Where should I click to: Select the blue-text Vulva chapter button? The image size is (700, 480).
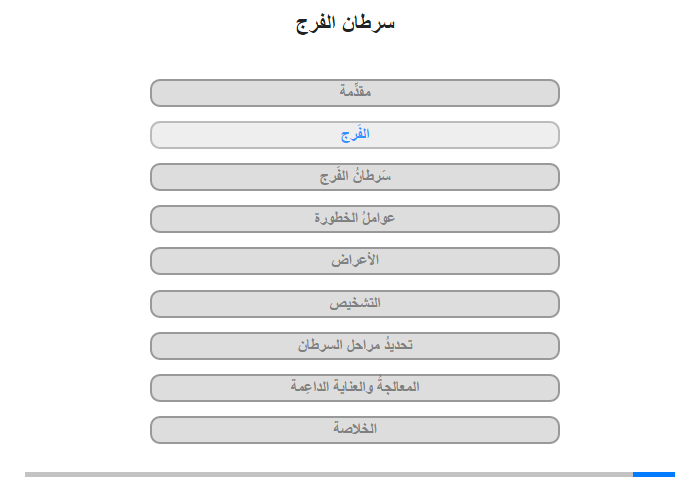pos(354,135)
